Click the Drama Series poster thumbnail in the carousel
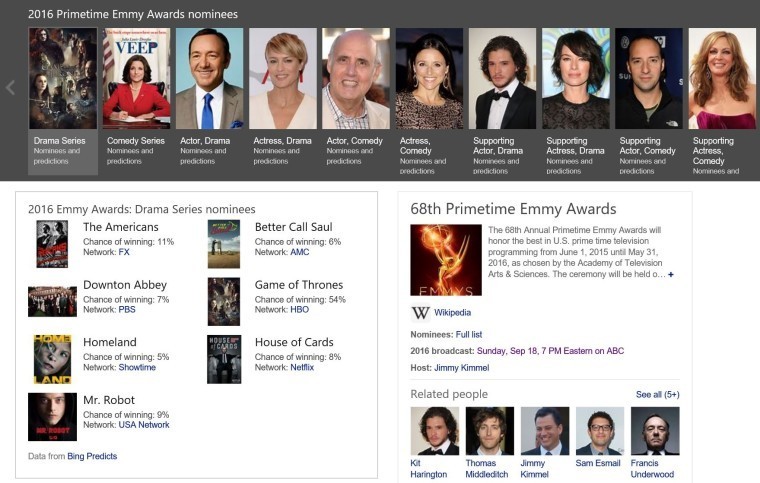The image size is (760, 483). 63,78
